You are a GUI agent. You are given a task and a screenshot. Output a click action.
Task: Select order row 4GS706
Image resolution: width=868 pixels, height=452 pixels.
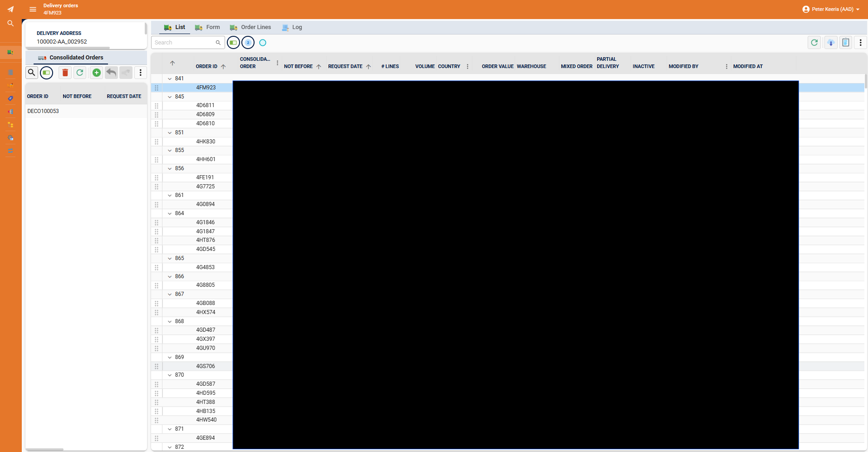[206, 366]
